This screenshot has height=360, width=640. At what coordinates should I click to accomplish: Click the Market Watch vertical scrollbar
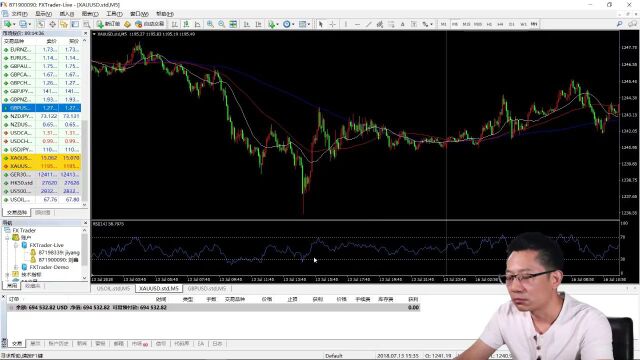tap(85, 122)
